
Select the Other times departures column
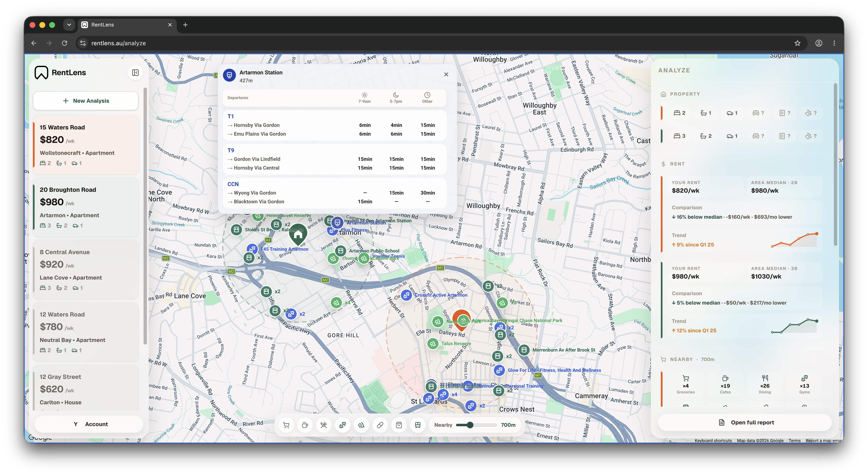pyautogui.click(x=427, y=98)
